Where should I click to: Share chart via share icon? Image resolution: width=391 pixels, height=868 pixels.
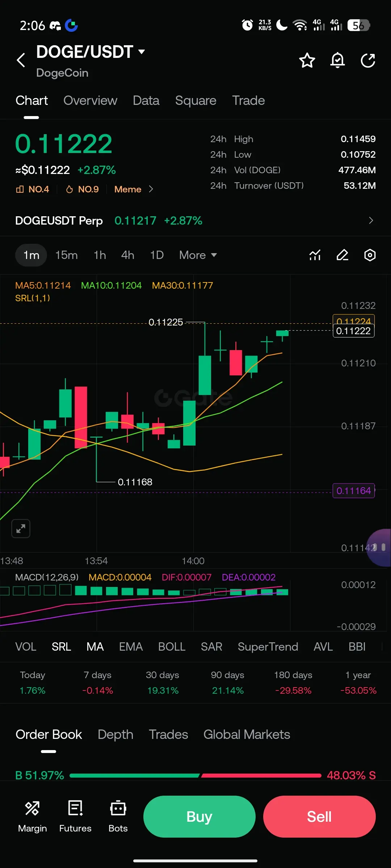click(368, 60)
